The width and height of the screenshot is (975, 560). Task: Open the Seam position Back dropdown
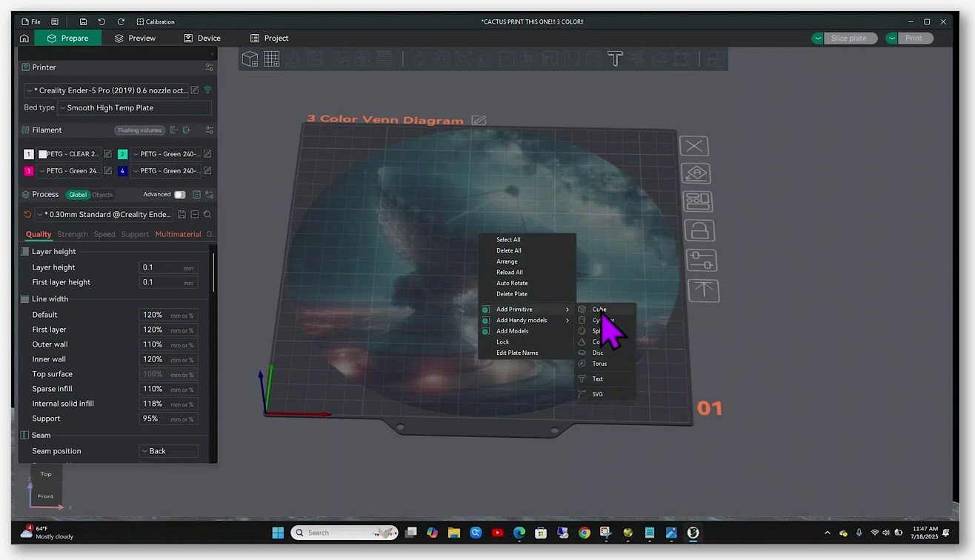click(x=168, y=451)
